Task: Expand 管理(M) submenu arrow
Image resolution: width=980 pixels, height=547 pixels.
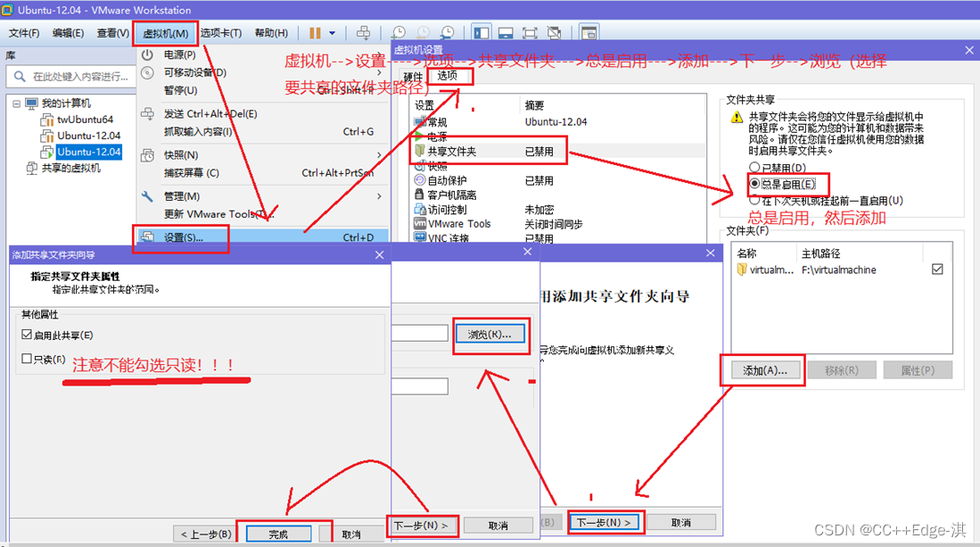Action: (379, 196)
